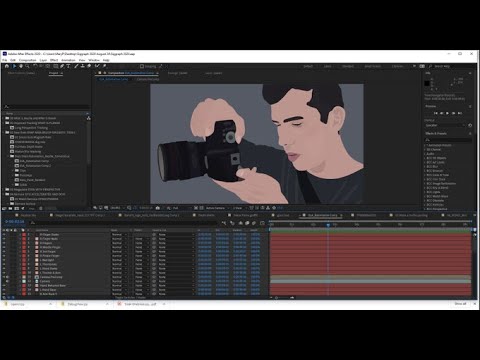Viewport: 480px width, 360px height.
Task: Open the composition mini-flowchart icon
Action: [x=224, y=223]
